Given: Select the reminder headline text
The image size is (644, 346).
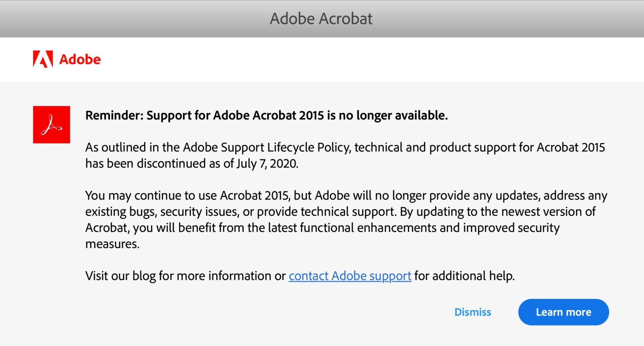Looking at the screenshot, I should pyautogui.click(x=267, y=115).
